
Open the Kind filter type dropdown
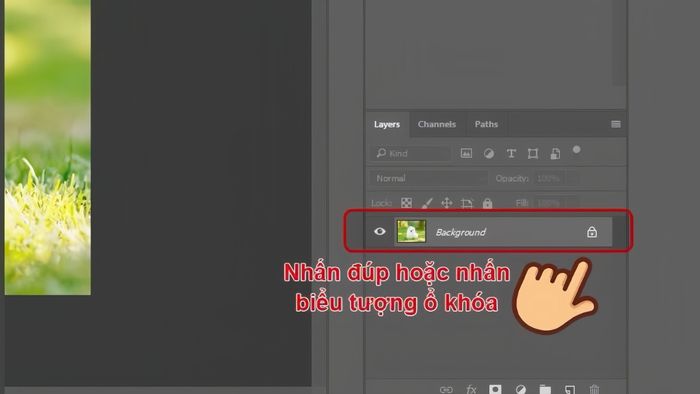(410, 153)
